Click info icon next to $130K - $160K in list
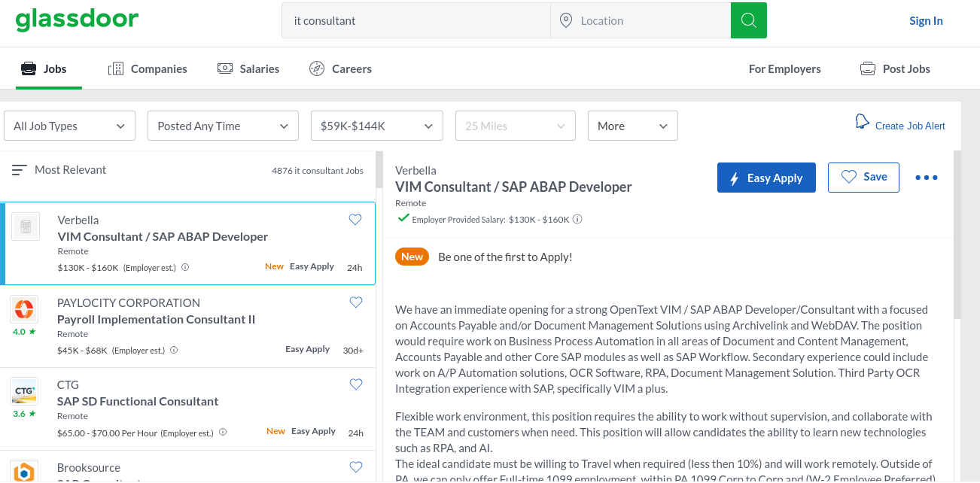The height and width of the screenshot is (483, 980). [x=185, y=267]
